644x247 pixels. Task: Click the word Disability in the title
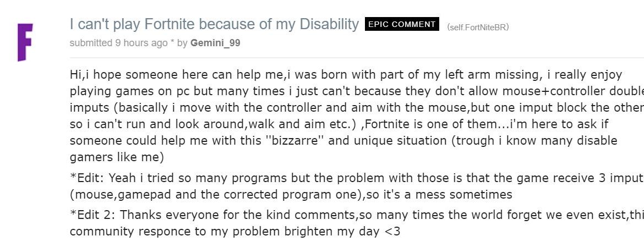329,24
